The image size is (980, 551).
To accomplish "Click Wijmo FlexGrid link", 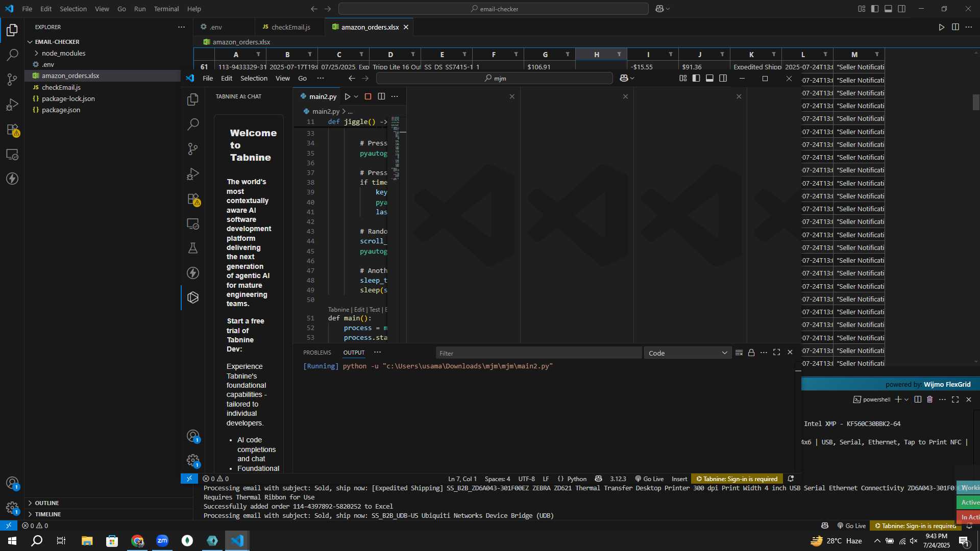I will (947, 384).
